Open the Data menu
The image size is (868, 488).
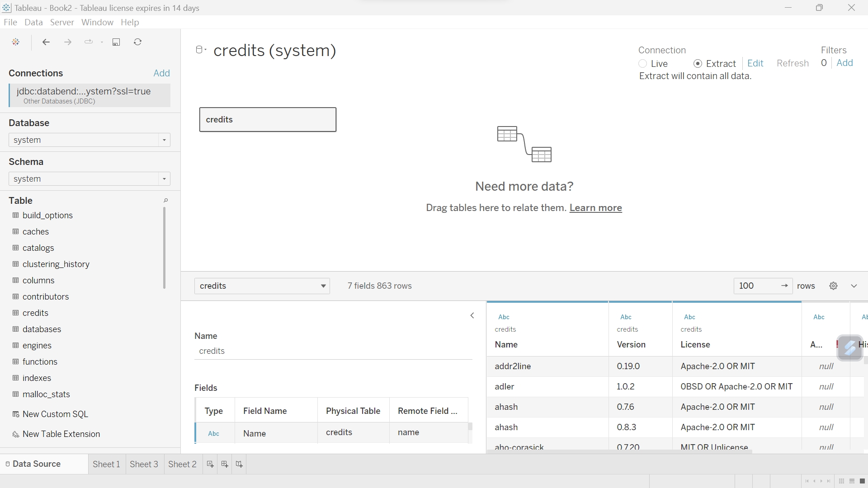click(x=33, y=22)
